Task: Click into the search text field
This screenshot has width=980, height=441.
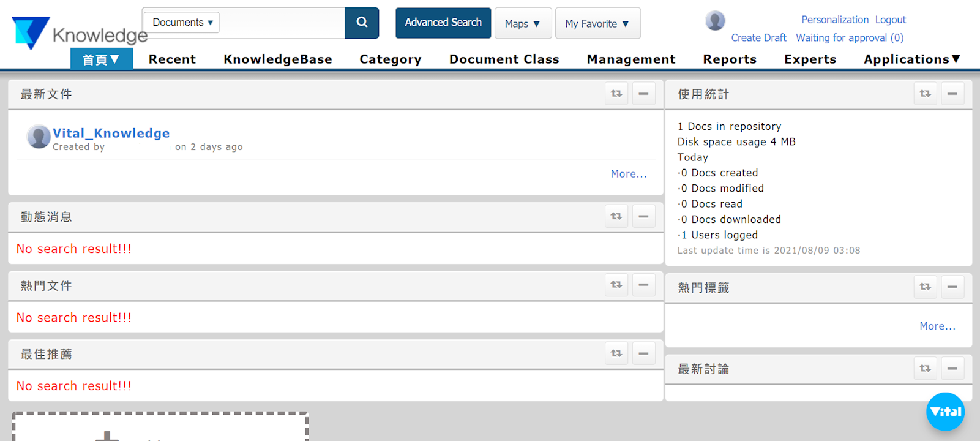Action: click(x=282, y=23)
